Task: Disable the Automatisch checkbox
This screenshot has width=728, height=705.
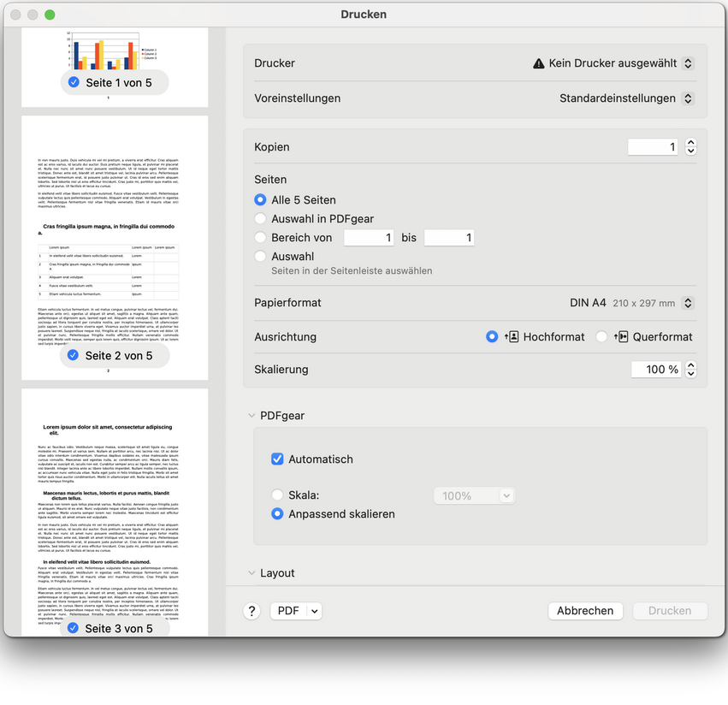Action: 277,459
